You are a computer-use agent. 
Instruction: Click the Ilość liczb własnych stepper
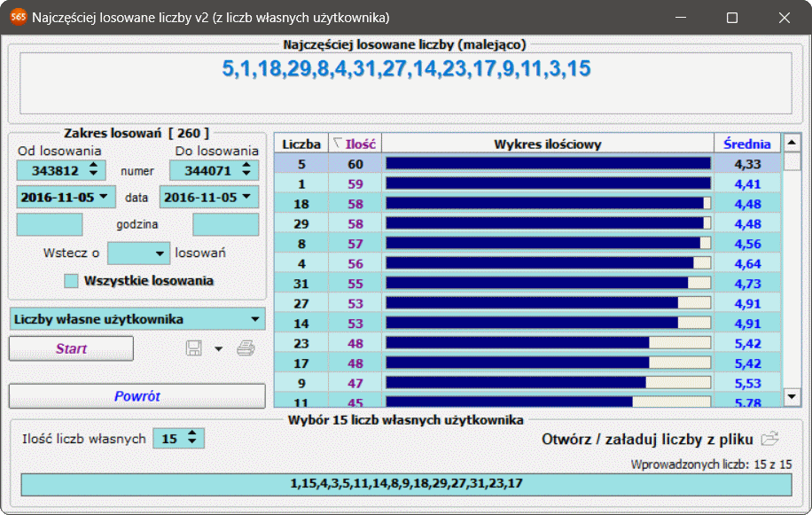coord(179,439)
